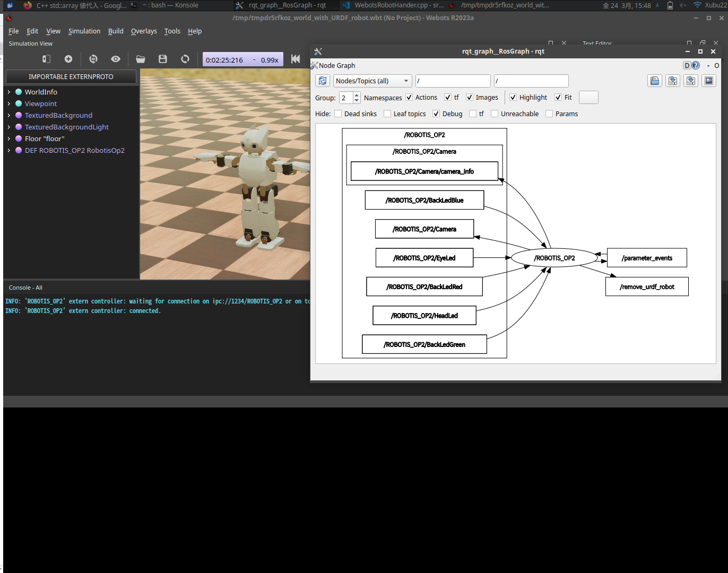728x573 pixels.
Task: Enable the Dead sinks hide option
Action: (338, 114)
